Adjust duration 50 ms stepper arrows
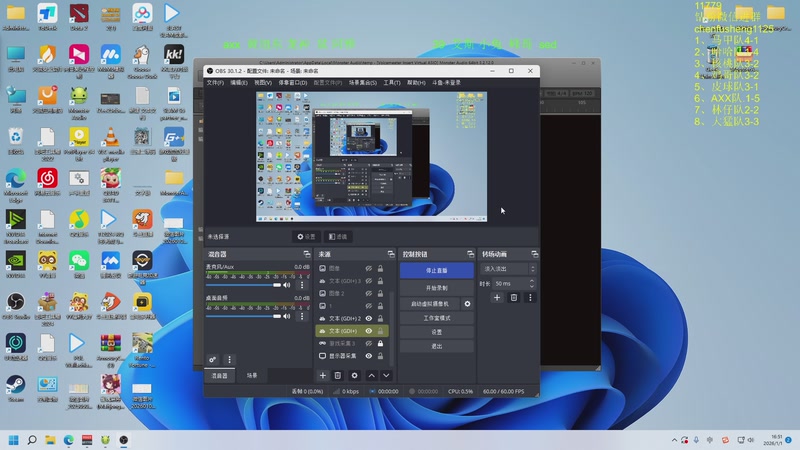The width and height of the screenshot is (800, 450). click(532, 283)
